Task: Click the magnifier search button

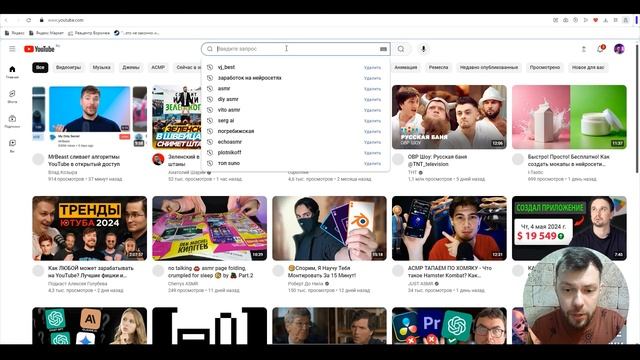Action: (x=401, y=49)
